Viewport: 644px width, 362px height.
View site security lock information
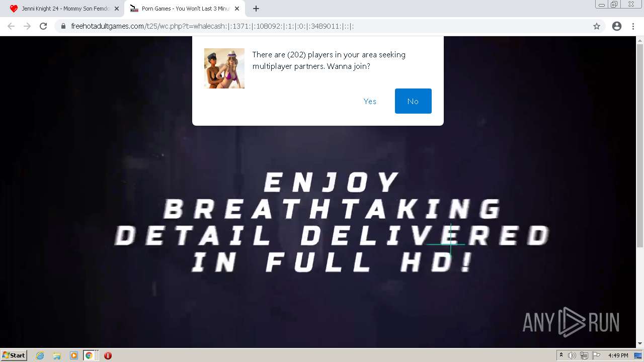click(63, 26)
